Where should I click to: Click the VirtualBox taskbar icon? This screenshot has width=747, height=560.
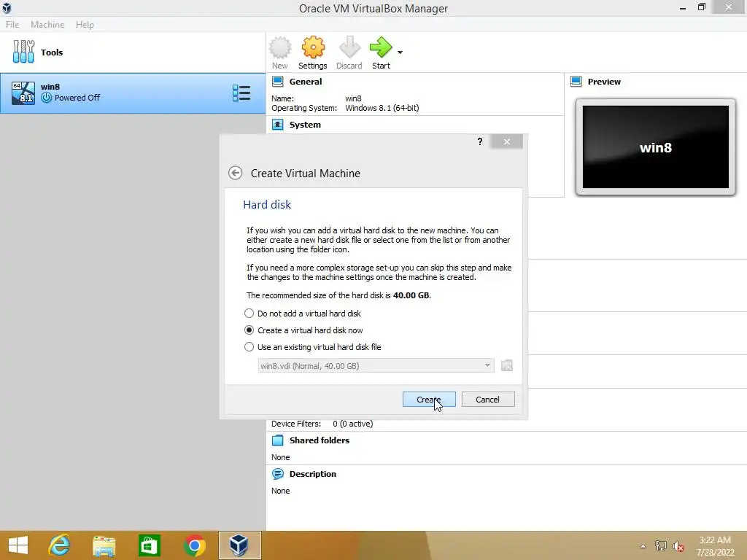(239, 545)
